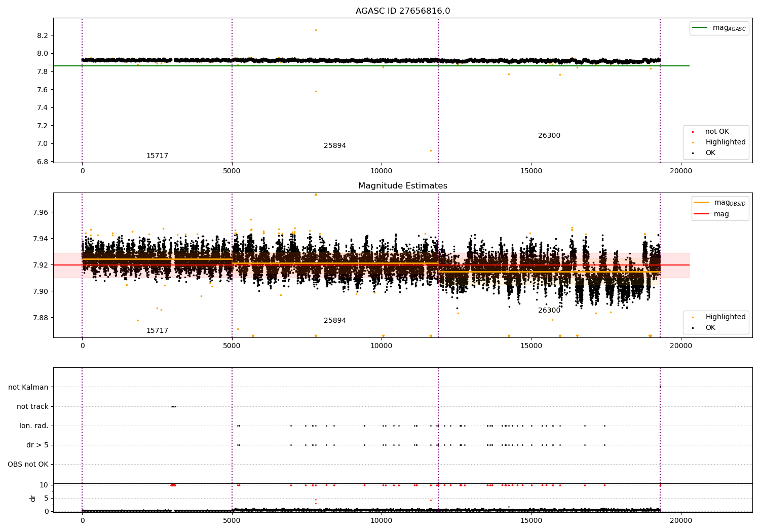Click the 15000 x-tick under Magnitude Estimates plot
This screenshot has height=532, width=760.
pos(531,346)
